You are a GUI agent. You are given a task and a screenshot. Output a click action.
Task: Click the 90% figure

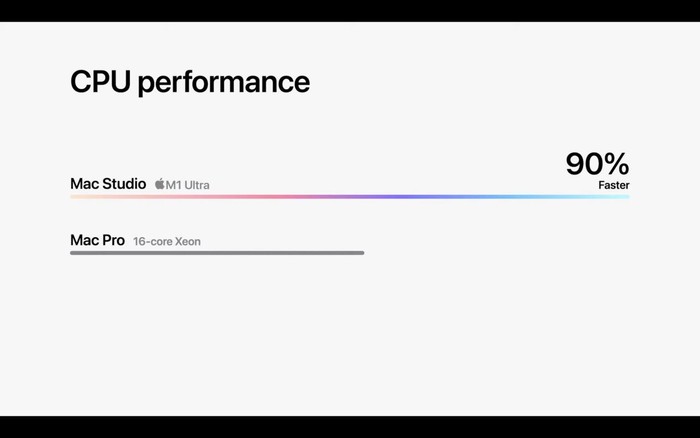point(597,163)
